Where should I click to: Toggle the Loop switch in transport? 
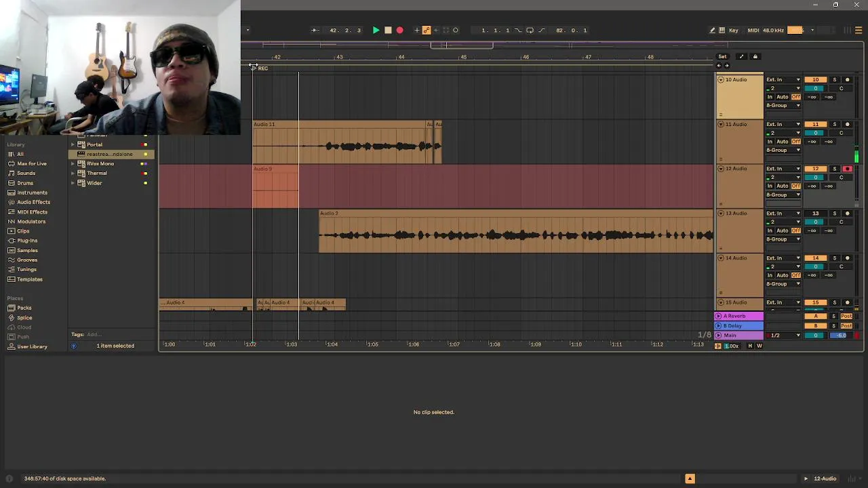pyautogui.click(x=530, y=30)
